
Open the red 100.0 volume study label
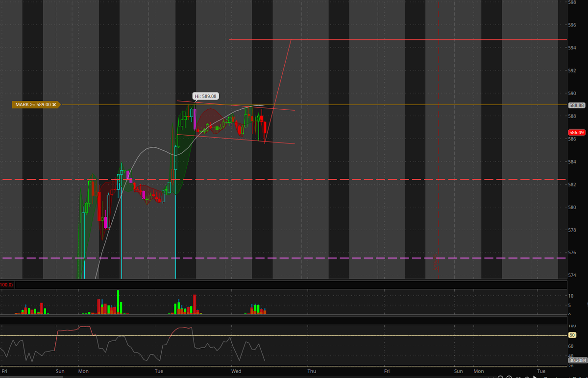(x=6, y=284)
